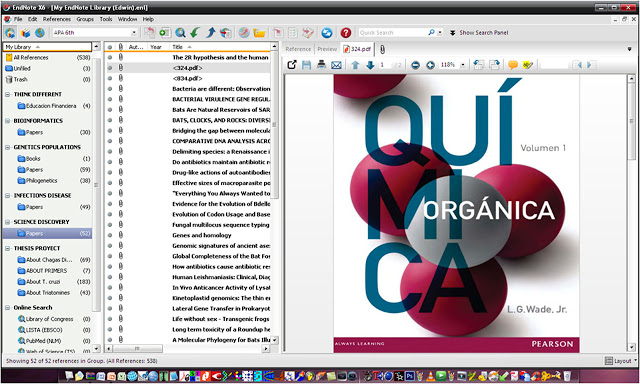Rotate PDF clockwise icon

pyautogui.click(x=494, y=65)
